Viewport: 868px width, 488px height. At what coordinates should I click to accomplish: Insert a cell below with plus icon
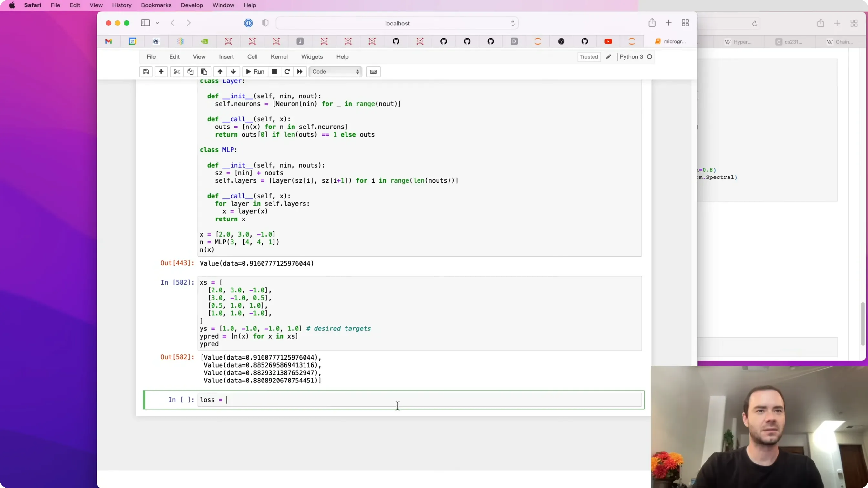click(x=161, y=71)
